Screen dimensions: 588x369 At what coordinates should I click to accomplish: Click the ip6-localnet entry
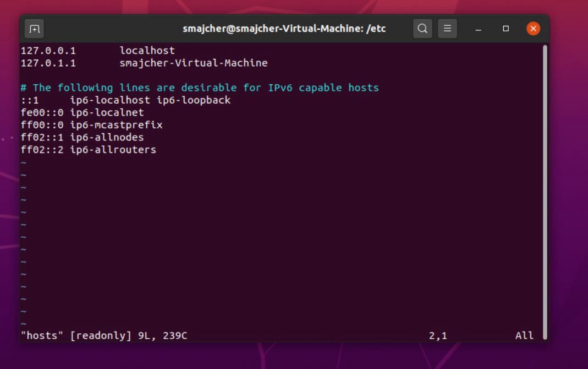click(x=107, y=112)
